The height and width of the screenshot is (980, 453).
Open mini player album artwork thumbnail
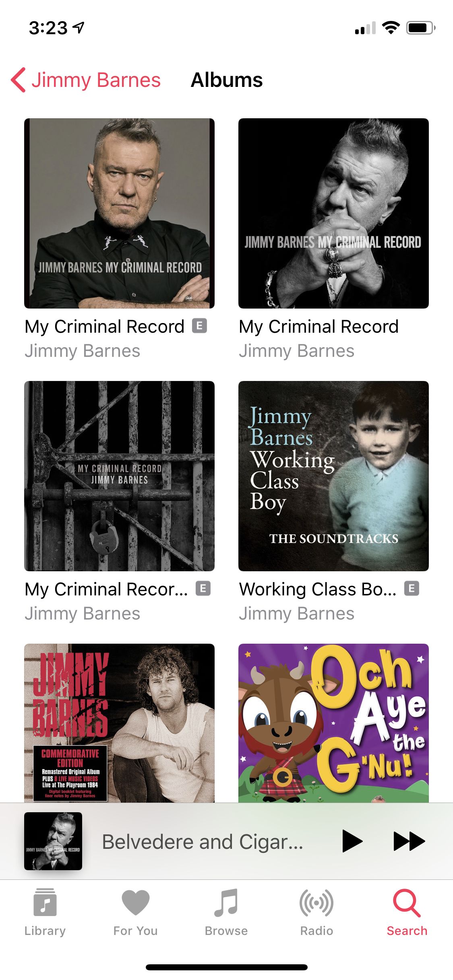53,841
